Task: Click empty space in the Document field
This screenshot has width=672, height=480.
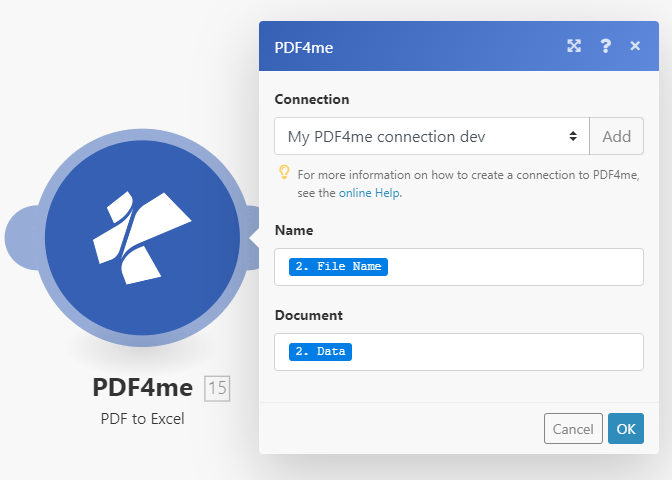Action: [500, 352]
